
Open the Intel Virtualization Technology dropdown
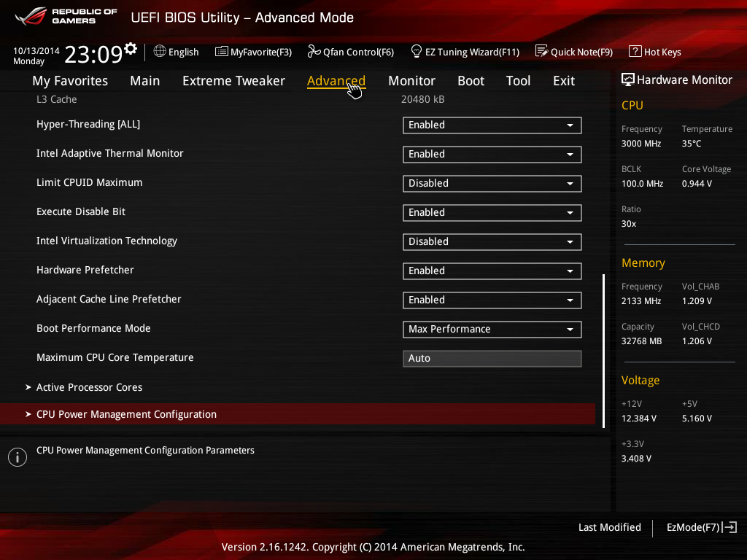click(492, 242)
